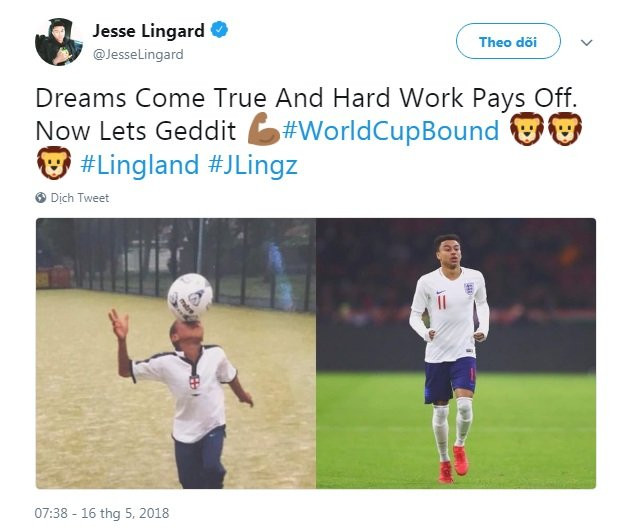Click the flexed bicep emoji
Image resolution: width=629 pixels, height=530 pixels.
pos(263,130)
